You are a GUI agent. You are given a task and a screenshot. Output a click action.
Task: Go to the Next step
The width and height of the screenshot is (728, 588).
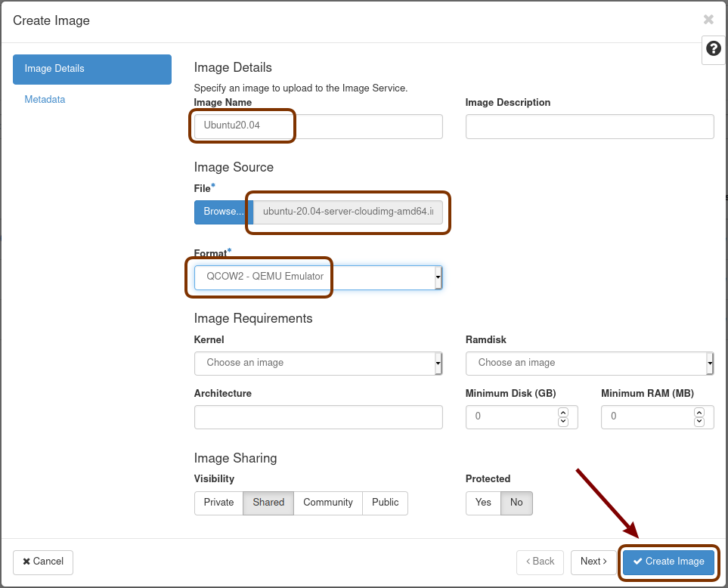tap(593, 562)
